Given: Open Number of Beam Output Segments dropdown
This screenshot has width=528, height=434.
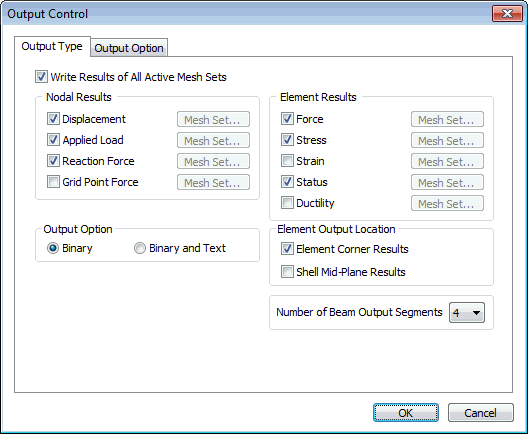Looking at the screenshot, I should coord(467,312).
